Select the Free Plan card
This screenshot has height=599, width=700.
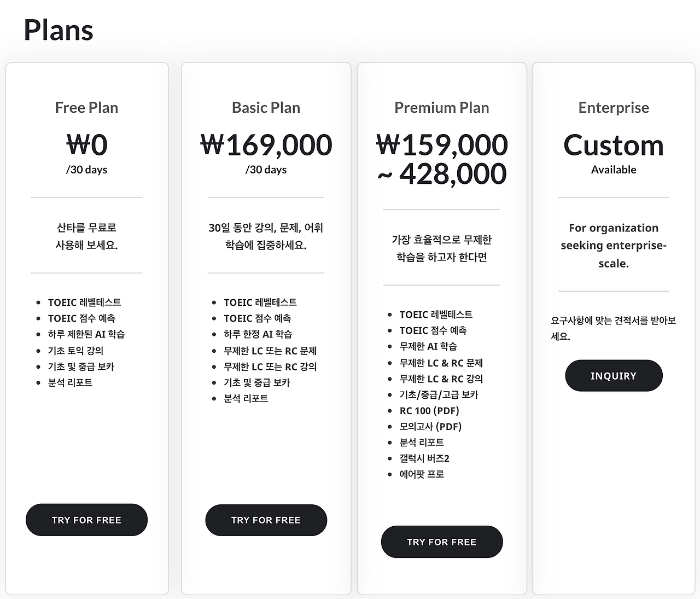point(86,328)
